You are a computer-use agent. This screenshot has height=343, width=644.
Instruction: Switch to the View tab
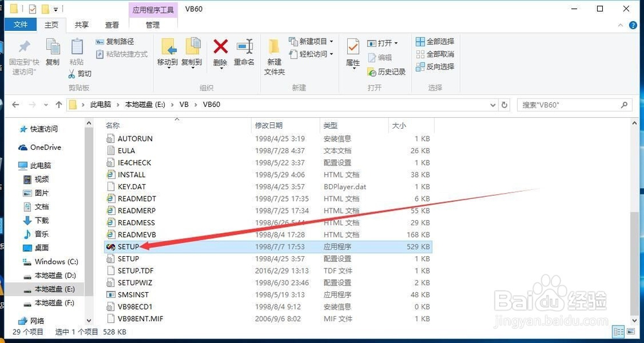tap(111, 25)
